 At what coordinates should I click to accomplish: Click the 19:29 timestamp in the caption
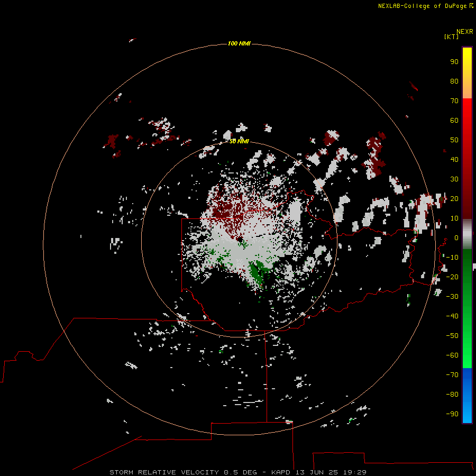click(355, 472)
